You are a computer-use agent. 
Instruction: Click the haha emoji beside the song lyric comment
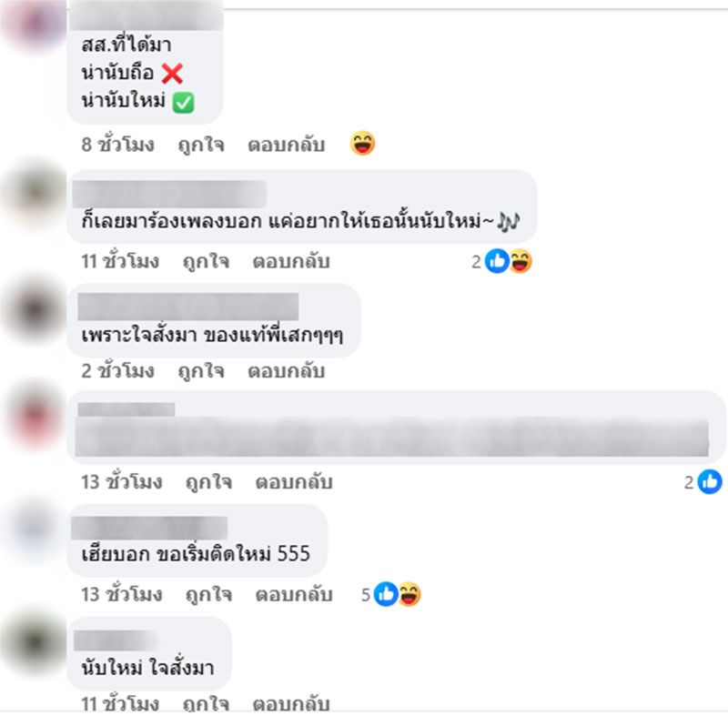(521, 261)
